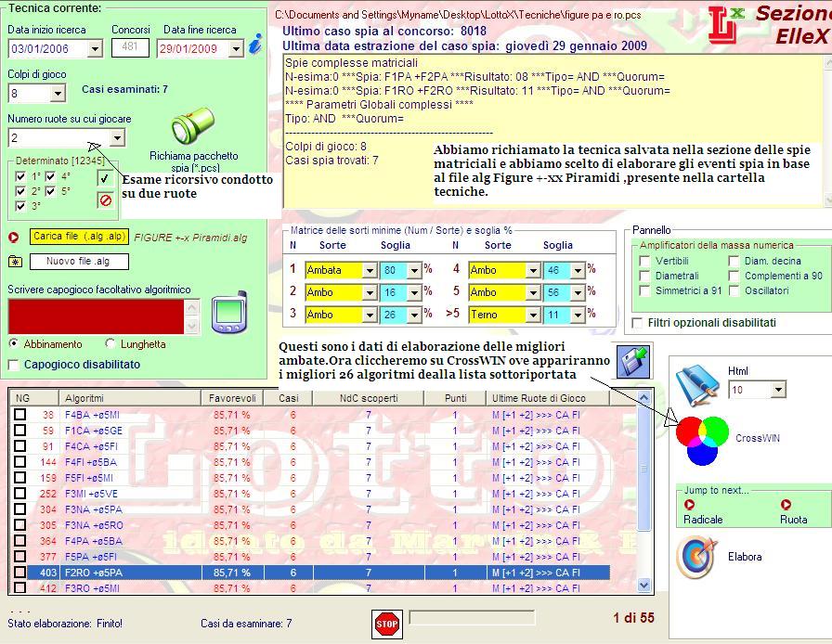This screenshot has height=644, width=832.
Task: Open the Html value 10 dropdown
Action: 778,390
